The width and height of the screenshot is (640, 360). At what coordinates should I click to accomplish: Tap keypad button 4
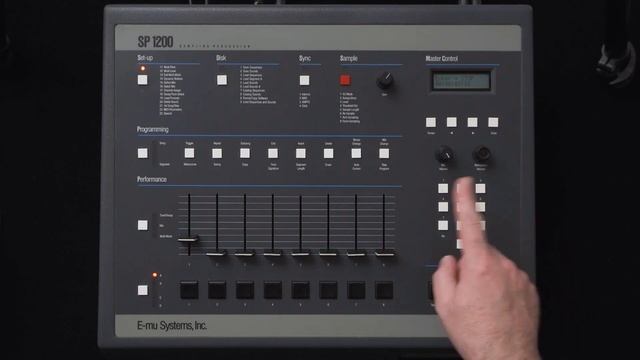click(443, 207)
